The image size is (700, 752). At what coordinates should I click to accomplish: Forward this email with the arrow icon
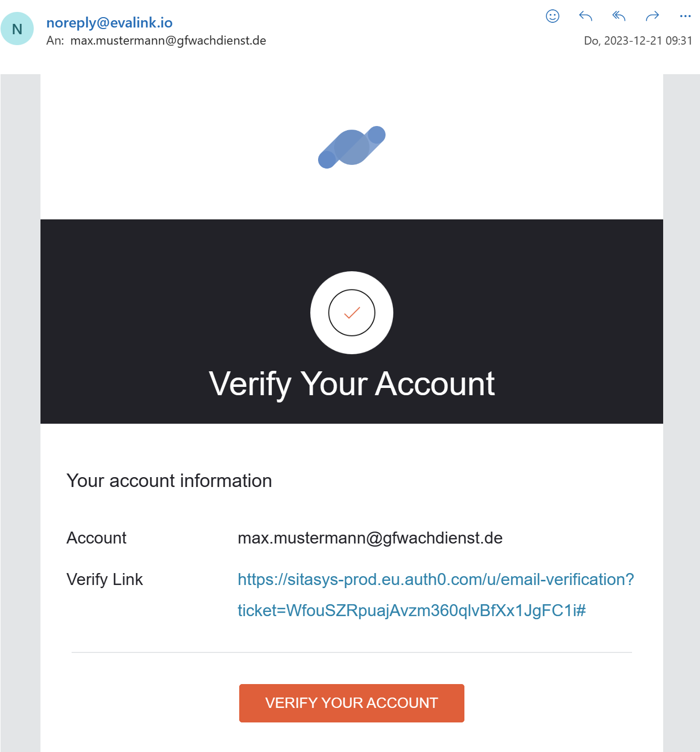tap(652, 16)
